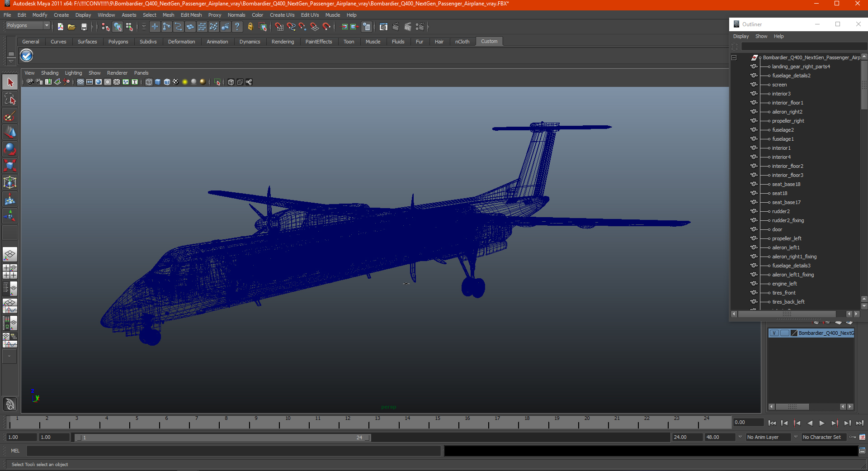Click the save scene disk icon
The image size is (868, 471).
coord(84,27)
